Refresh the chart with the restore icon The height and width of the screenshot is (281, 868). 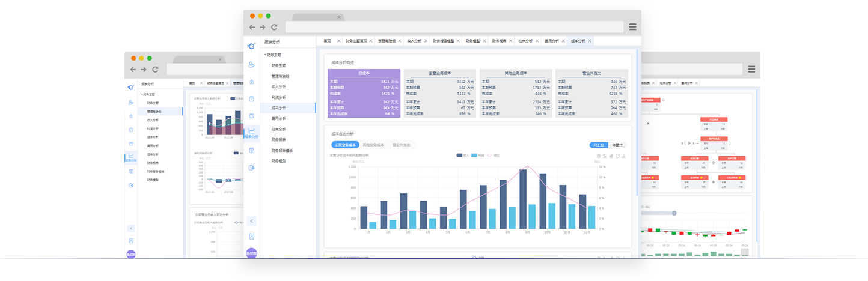[x=617, y=156]
